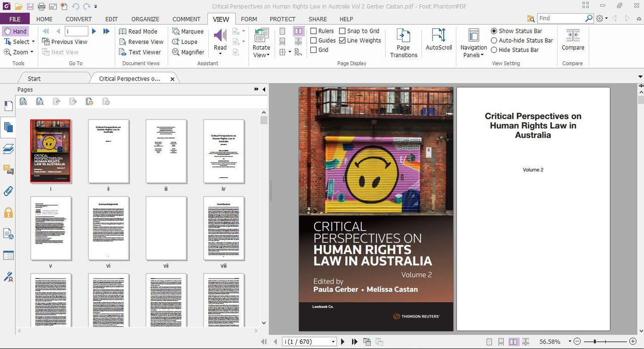This screenshot has width=644, height=349.
Task: Select the Hand tool
Action: (x=15, y=31)
